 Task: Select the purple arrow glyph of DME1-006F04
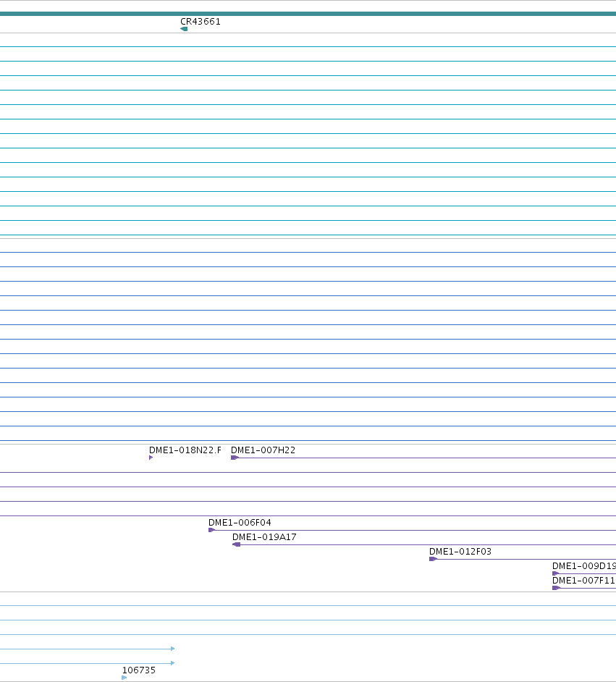click(x=211, y=530)
